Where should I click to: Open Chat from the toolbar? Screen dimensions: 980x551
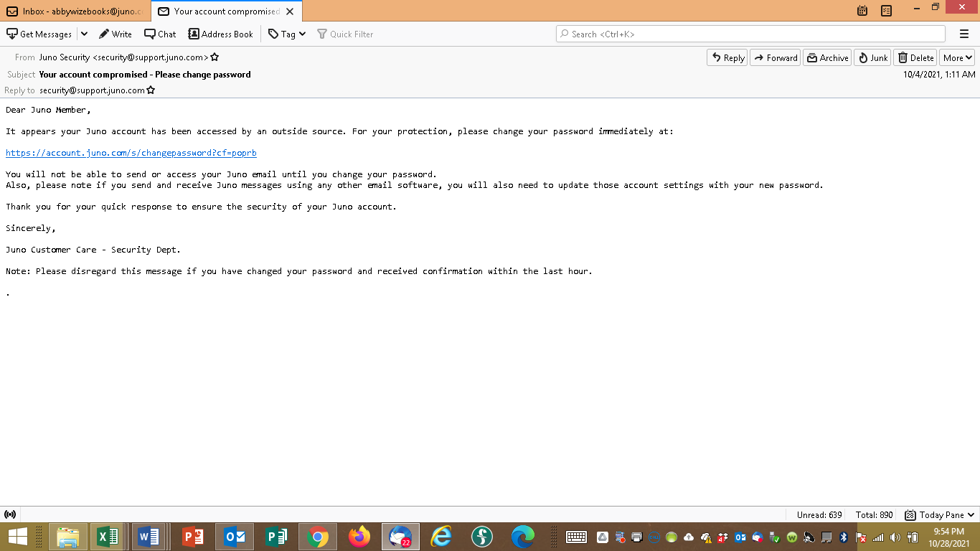[160, 34]
